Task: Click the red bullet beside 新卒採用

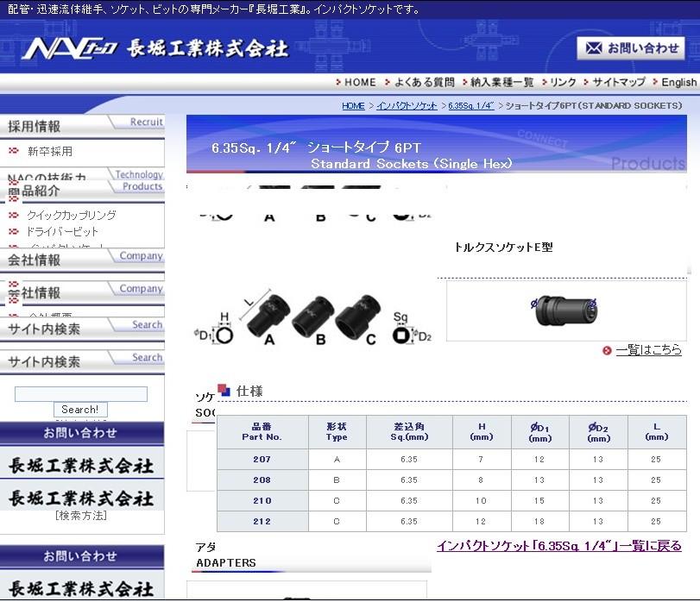Action: click(14, 151)
